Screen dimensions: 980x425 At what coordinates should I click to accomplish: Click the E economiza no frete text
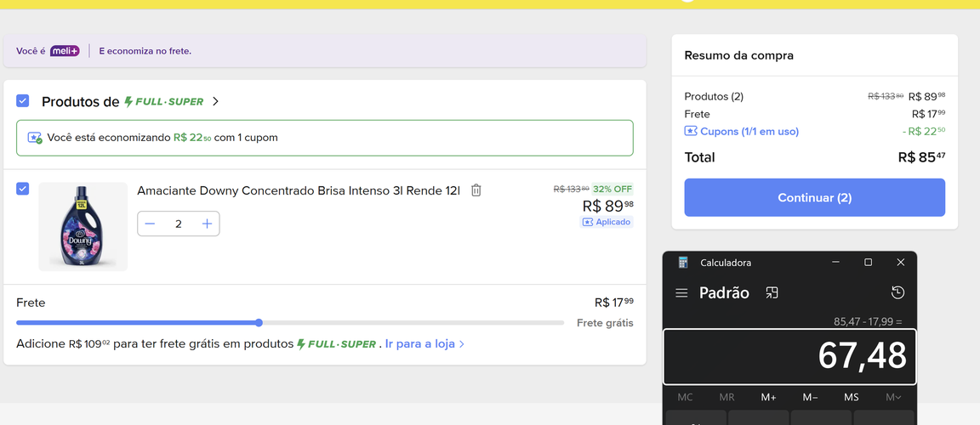(145, 51)
